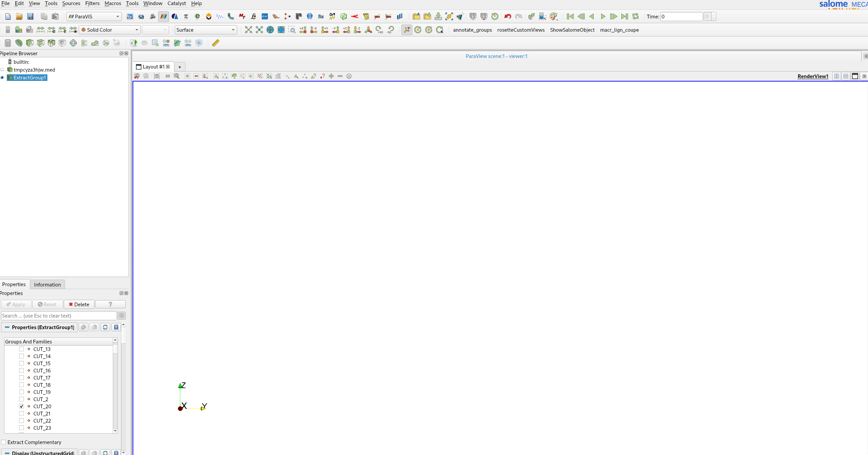Add a new layout tab with plus
This screenshot has width=868, height=455.
(180, 67)
